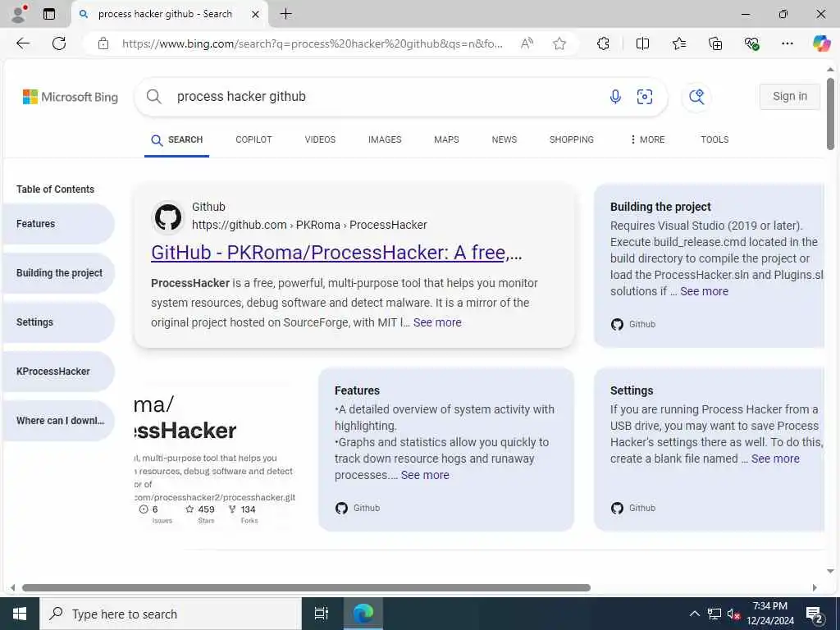Switch to COPILOT tab
This screenshot has width=840, height=630.
pyautogui.click(x=254, y=139)
